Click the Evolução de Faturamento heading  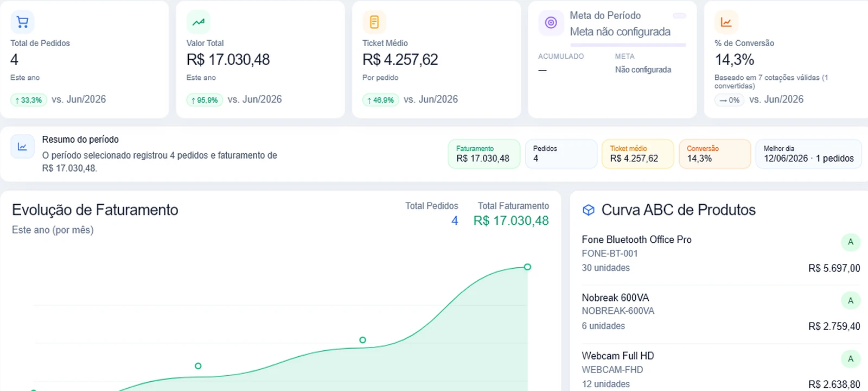(x=95, y=210)
